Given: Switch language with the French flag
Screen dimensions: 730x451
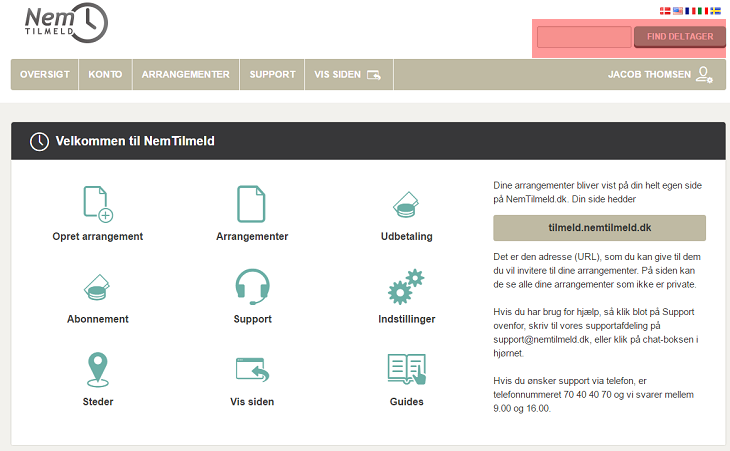Looking at the screenshot, I should click(x=690, y=11).
